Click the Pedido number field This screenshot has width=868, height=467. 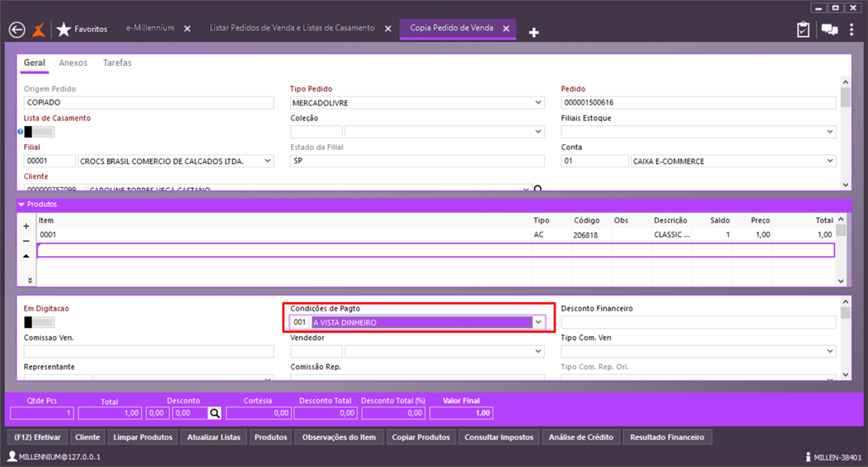[698, 102]
